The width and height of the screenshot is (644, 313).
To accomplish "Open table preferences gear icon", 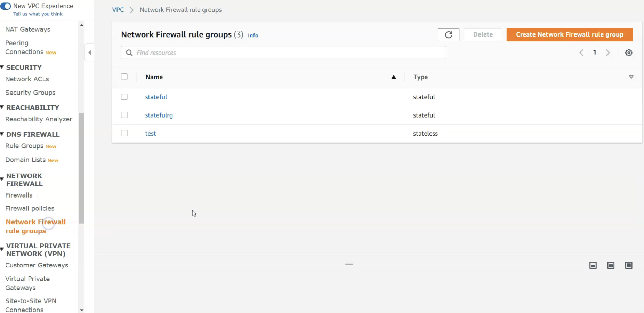I will pyautogui.click(x=628, y=53).
